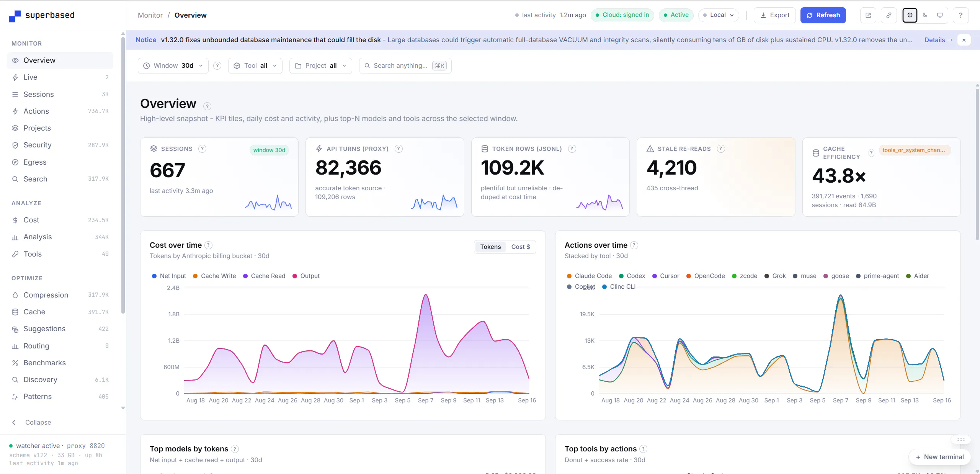The image size is (980, 474).
Task: Click the Net Input blue legend swatch
Action: [154, 276]
